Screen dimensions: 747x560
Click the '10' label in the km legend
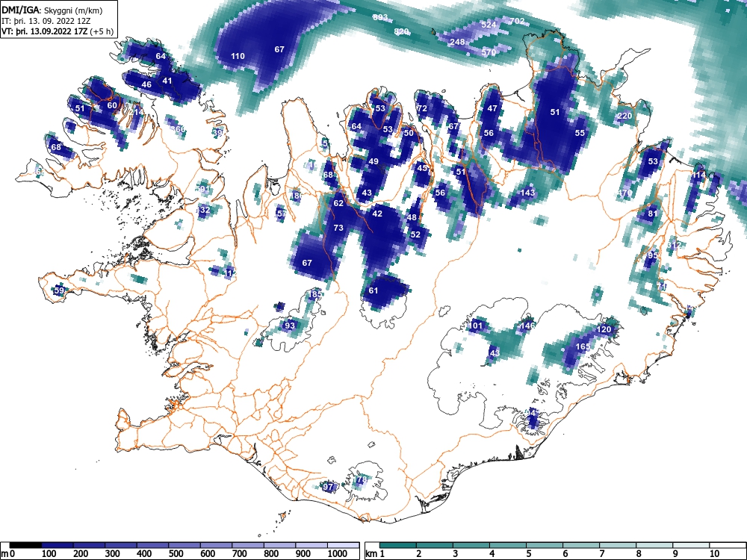pyautogui.click(x=715, y=554)
